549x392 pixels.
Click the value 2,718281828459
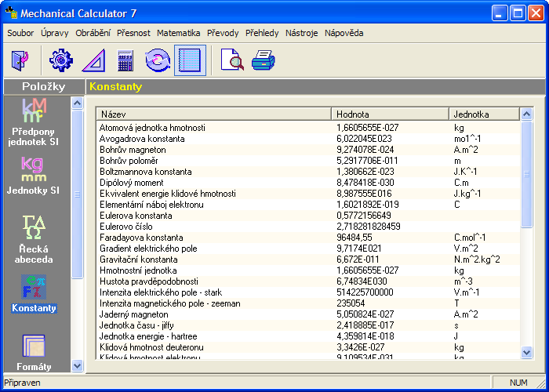point(369,227)
